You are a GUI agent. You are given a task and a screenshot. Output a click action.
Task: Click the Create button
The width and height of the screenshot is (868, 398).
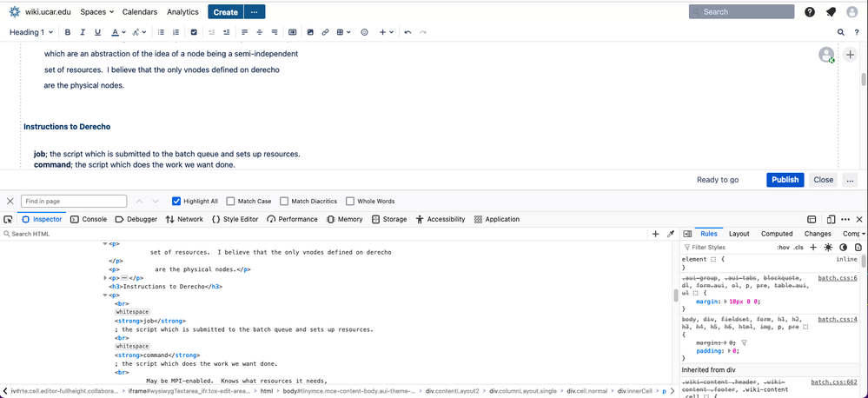(x=225, y=11)
